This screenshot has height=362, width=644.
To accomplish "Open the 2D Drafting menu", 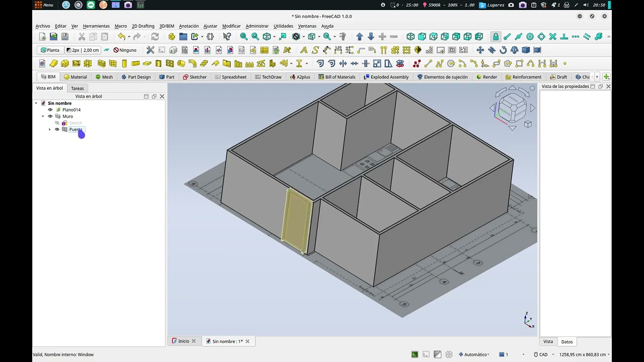I will [143, 26].
